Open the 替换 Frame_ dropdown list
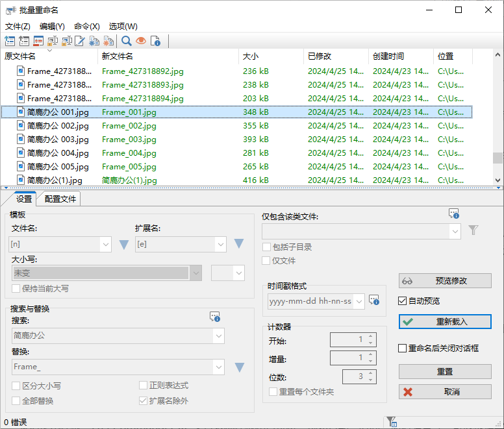 219,367
